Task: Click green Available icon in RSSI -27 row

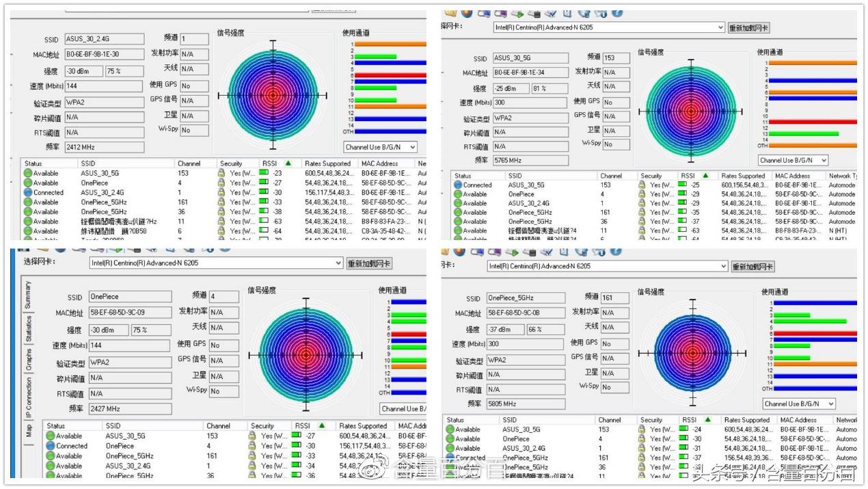Action: click(x=28, y=183)
